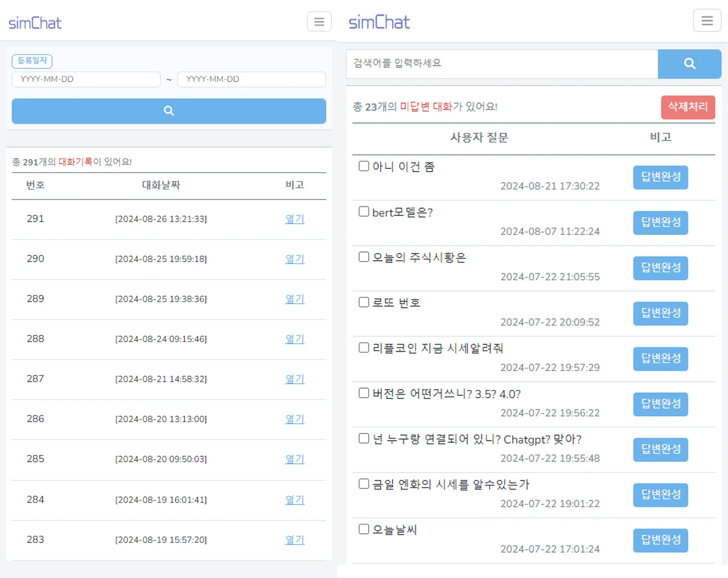Image resolution: width=728 pixels, height=578 pixels.
Task: Check the box for '넌 누구랑 연결되어 있니?'
Action: (x=364, y=438)
